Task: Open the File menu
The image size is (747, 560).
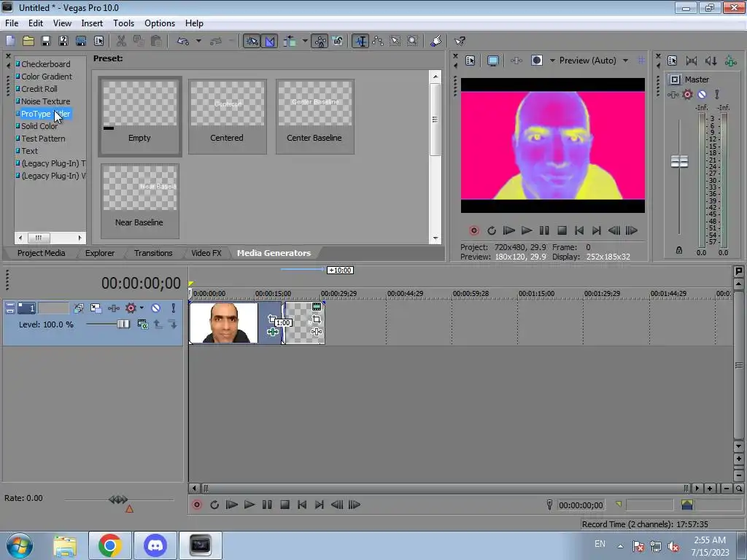Action: pos(12,23)
